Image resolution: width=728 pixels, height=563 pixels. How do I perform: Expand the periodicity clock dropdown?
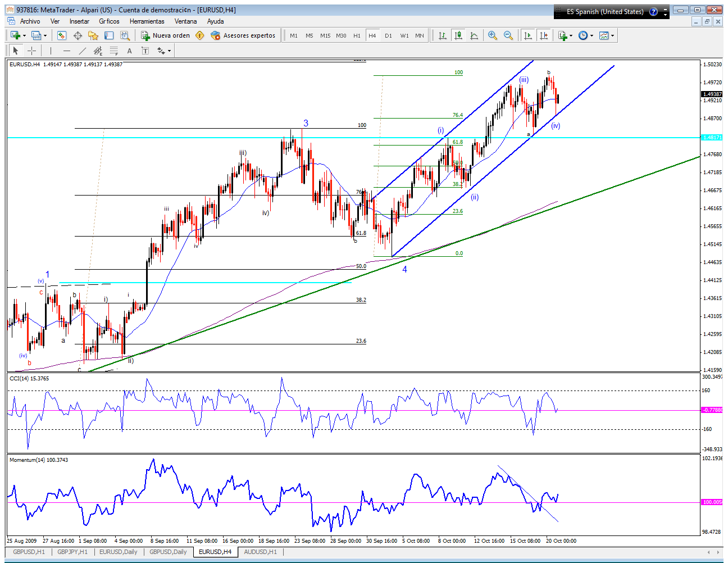[591, 35]
